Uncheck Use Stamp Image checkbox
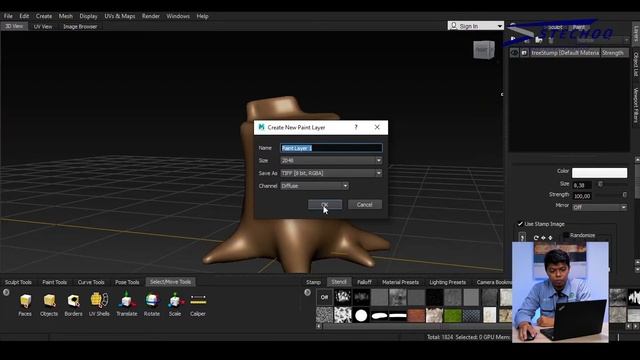The width and height of the screenshot is (640, 360). 520,224
